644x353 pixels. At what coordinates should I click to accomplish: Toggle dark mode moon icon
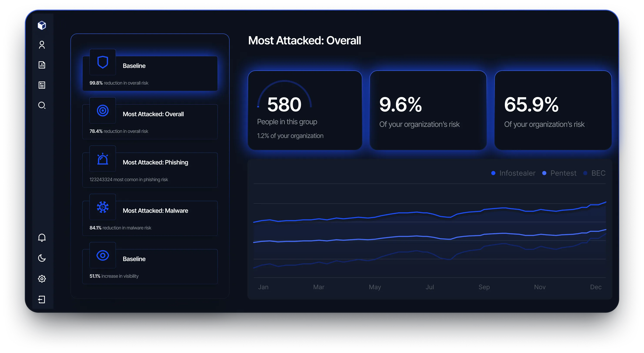[x=42, y=258]
